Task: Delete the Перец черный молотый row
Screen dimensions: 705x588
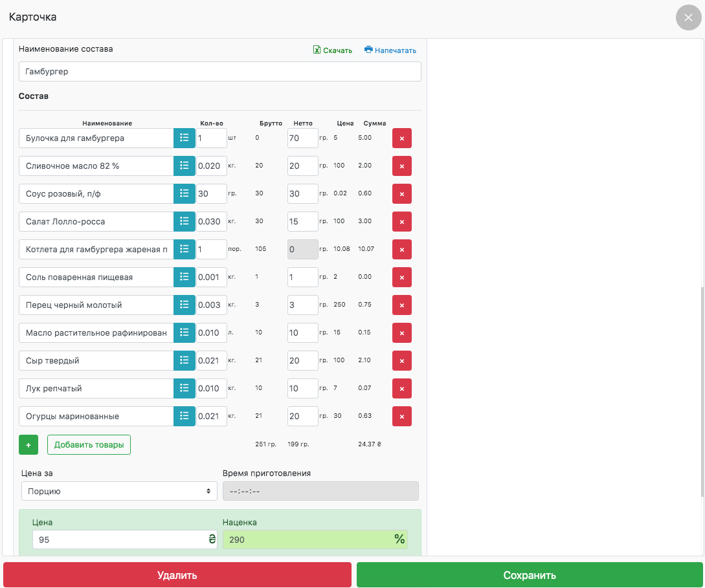Action: coord(401,305)
